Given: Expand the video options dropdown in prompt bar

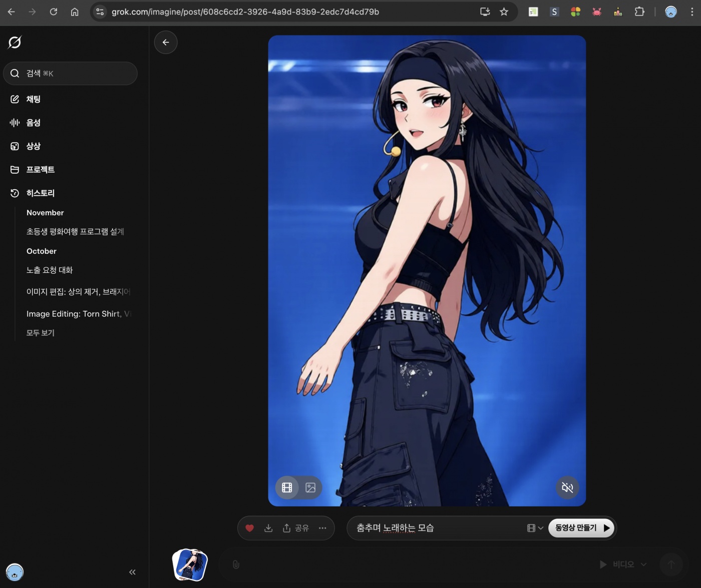Looking at the screenshot, I should 535,528.
